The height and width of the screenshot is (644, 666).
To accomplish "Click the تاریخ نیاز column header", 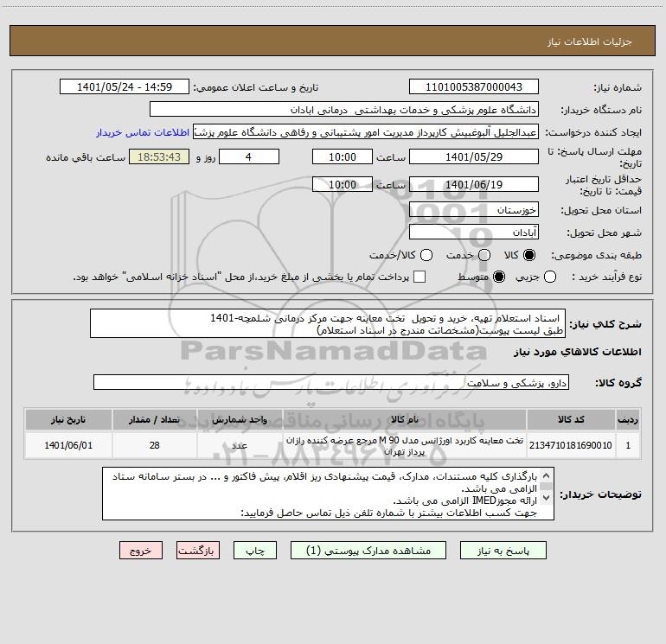I will pyautogui.click(x=68, y=419).
